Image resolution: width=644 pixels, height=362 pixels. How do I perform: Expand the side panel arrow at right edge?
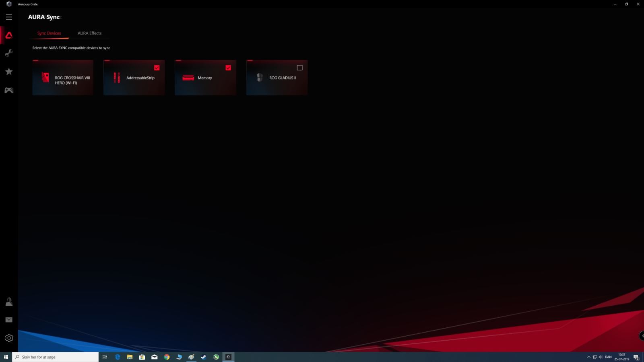pos(642,336)
